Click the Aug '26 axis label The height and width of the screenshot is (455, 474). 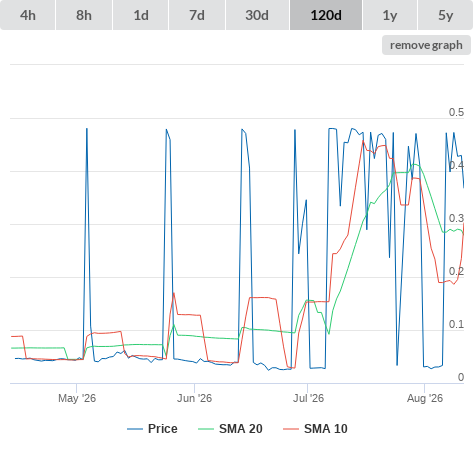click(425, 398)
